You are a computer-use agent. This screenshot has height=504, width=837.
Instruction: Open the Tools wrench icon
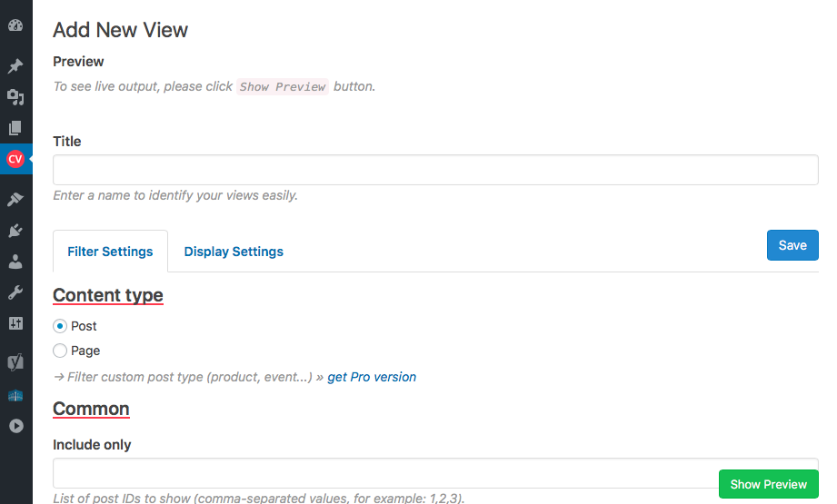tap(15, 292)
